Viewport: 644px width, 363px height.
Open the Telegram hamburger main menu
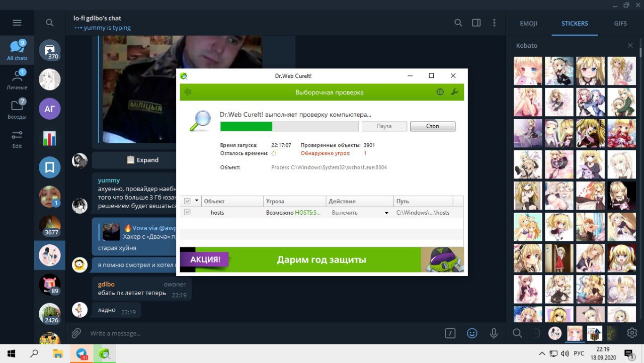(17, 23)
